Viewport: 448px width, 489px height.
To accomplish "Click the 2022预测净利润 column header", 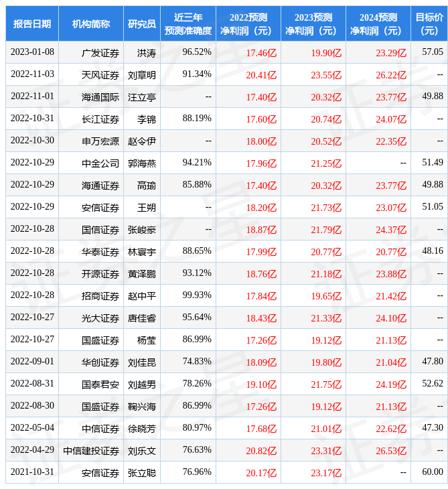I will [248, 24].
